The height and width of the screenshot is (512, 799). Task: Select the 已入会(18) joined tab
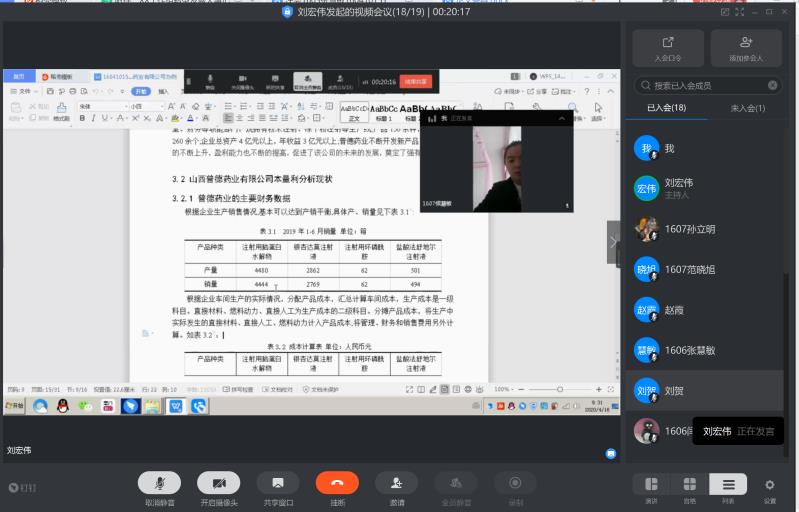point(665,108)
